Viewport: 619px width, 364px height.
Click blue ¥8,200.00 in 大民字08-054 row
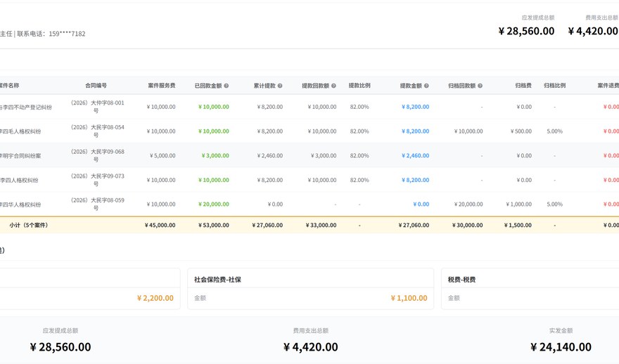[415, 131]
